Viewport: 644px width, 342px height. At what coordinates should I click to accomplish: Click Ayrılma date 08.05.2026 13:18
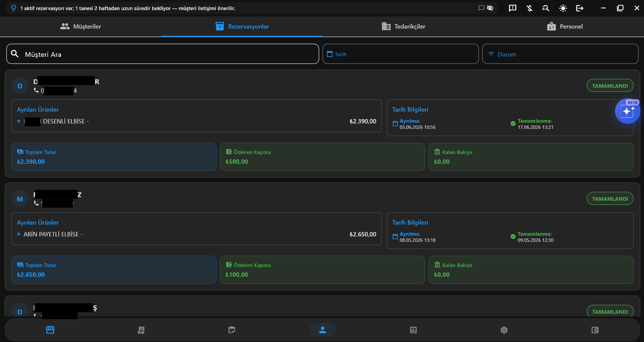[418, 240]
